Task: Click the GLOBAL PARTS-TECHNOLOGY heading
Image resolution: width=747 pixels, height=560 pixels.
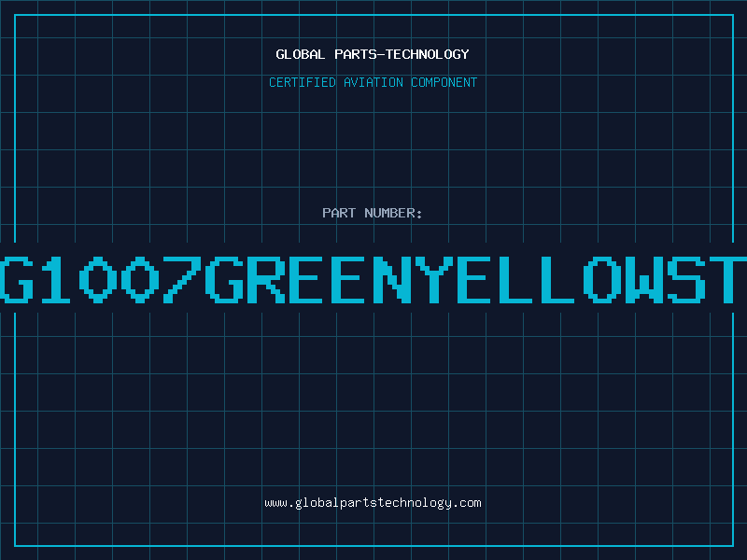Action: 373,54
